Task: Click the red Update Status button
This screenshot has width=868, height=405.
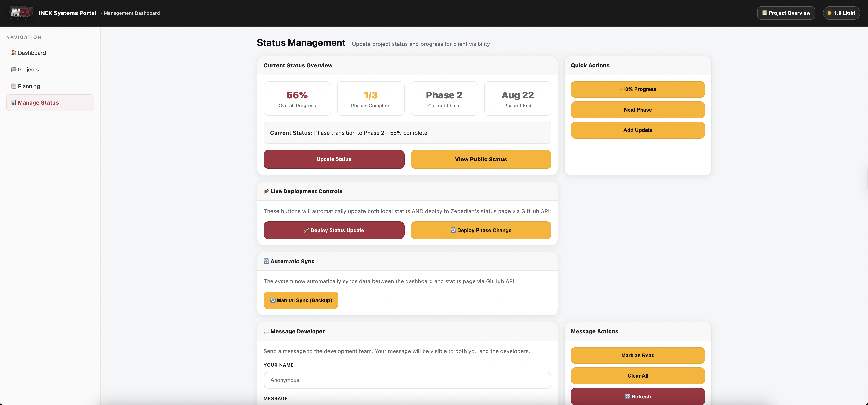Action: pos(334,159)
